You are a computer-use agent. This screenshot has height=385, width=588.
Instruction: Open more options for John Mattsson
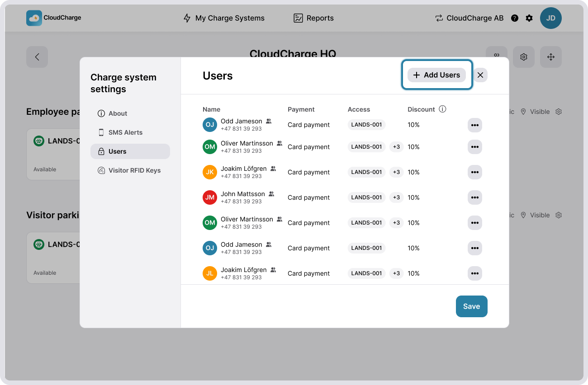point(475,197)
